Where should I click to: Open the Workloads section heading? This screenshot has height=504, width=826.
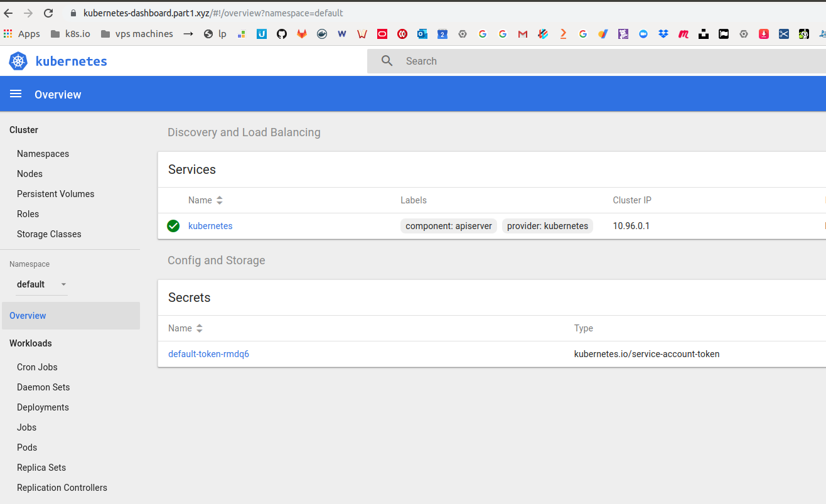pyautogui.click(x=31, y=343)
